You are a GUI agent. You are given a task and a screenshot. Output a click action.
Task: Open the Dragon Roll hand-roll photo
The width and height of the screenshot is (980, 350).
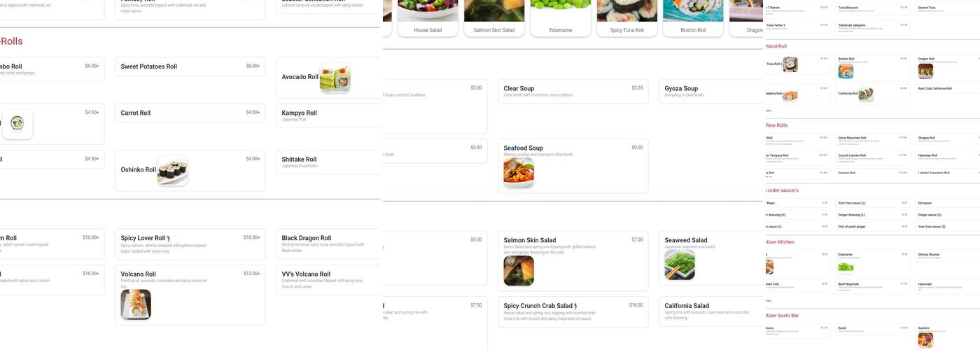point(925,71)
